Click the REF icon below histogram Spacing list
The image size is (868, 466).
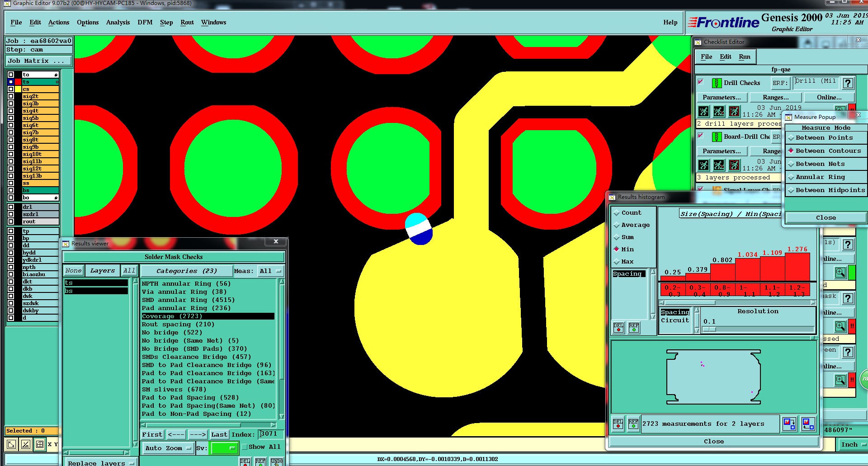(x=634, y=328)
